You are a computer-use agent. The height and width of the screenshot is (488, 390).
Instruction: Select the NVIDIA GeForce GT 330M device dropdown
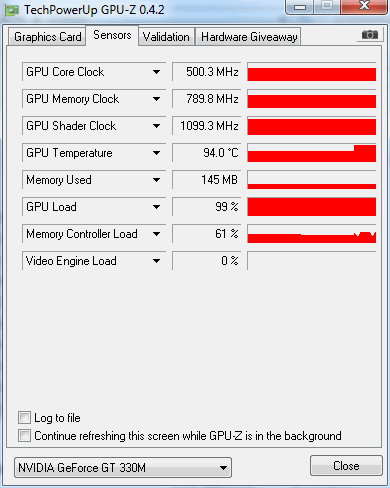click(123, 468)
